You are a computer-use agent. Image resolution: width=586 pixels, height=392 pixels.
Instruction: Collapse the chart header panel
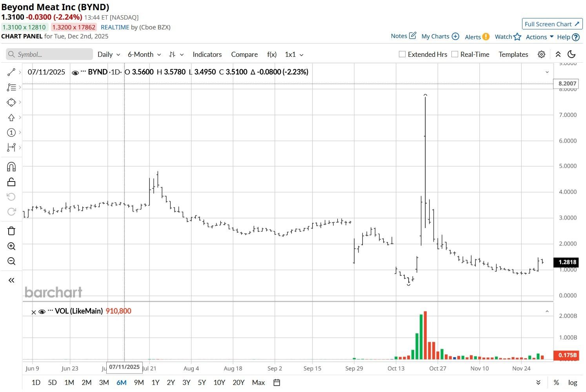(558, 54)
